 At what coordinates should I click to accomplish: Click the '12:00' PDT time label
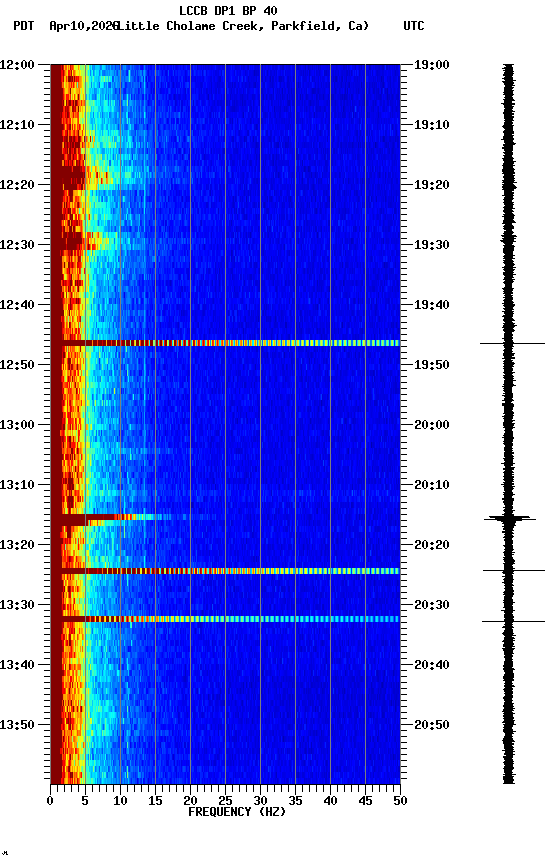(x=17, y=65)
